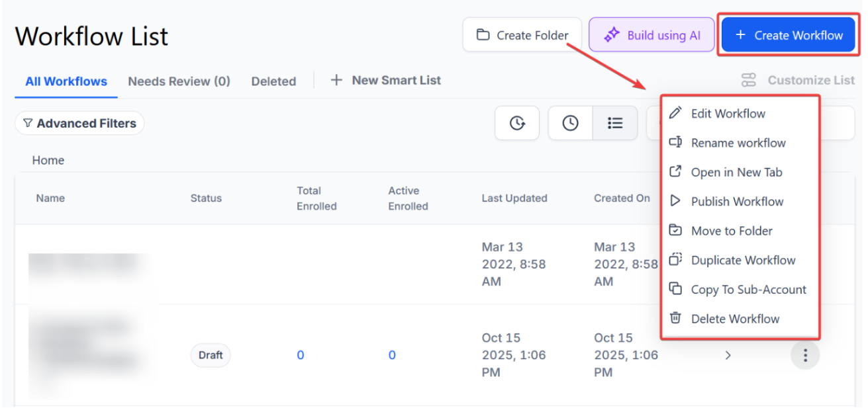Click the Create Folder button
Viewport: 868px width, 416px height.
[x=522, y=35]
